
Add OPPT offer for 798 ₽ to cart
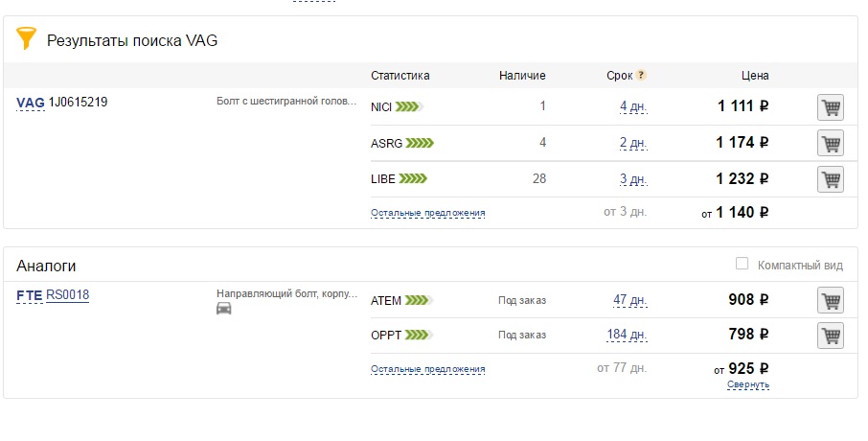click(831, 336)
